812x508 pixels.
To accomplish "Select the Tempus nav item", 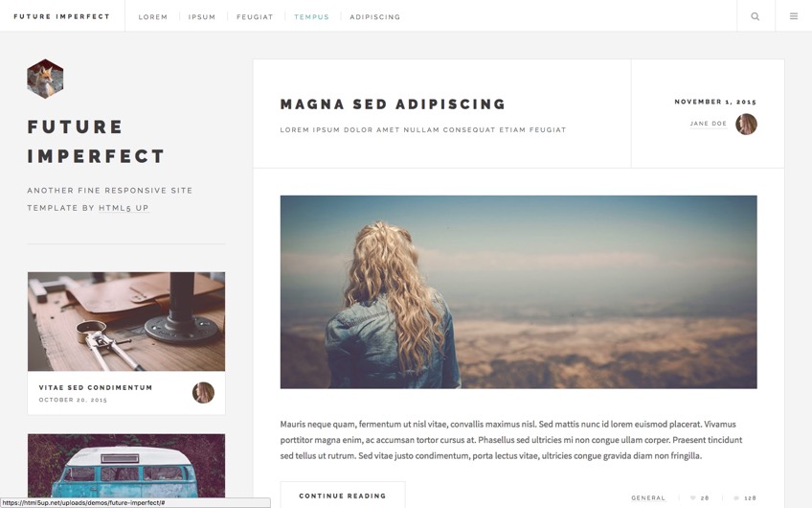I will coord(312,17).
